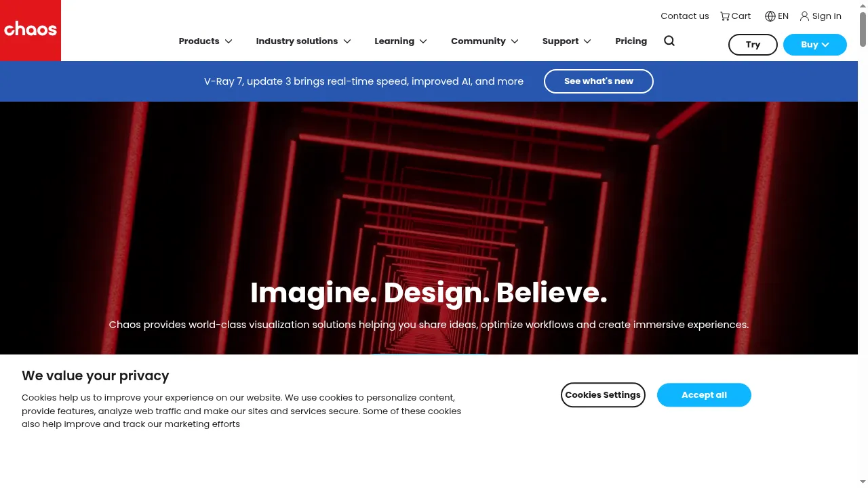Expand the Learning menu chevron
The height and width of the screenshot is (488, 868).
tap(423, 41)
